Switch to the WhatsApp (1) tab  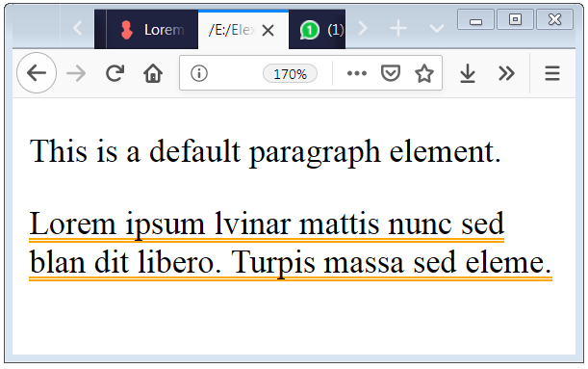318,30
